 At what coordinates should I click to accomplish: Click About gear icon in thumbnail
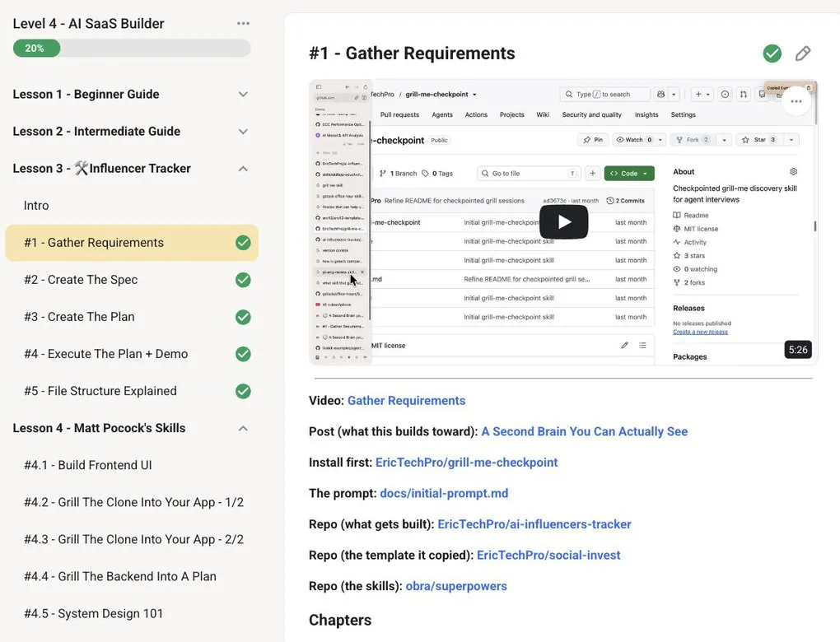click(x=793, y=171)
